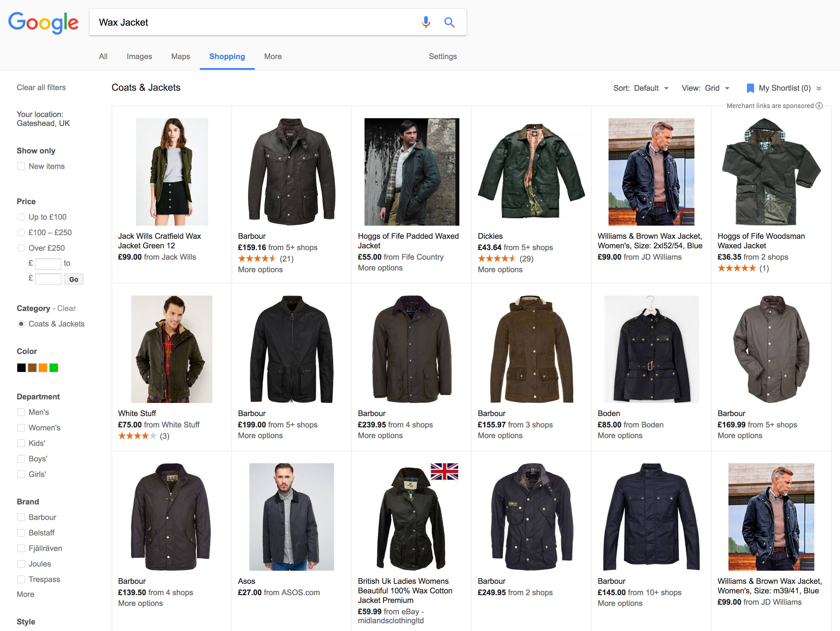Open Hoggs of Fife Woodsman Waxed Jacket link

pos(761,241)
